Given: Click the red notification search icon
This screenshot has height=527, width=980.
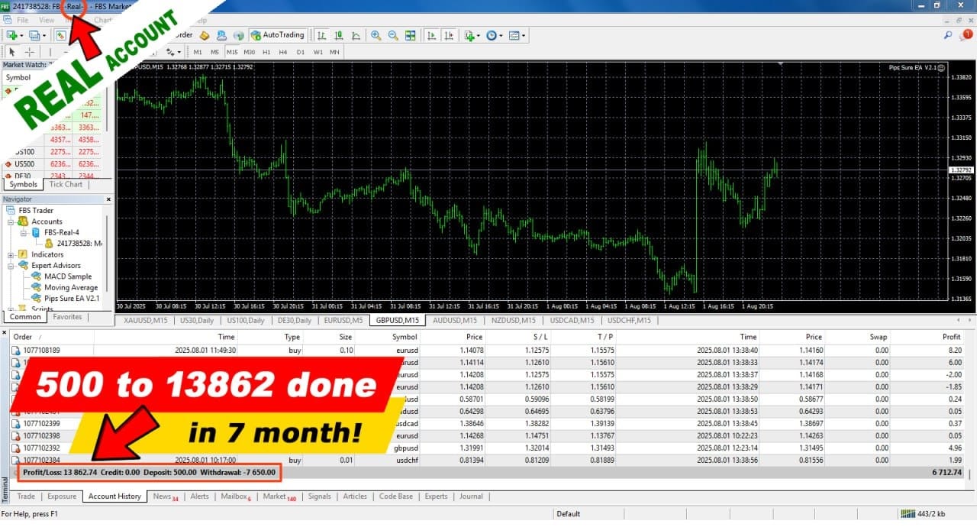Looking at the screenshot, I should pyautogui.click(x=967, y=35).
